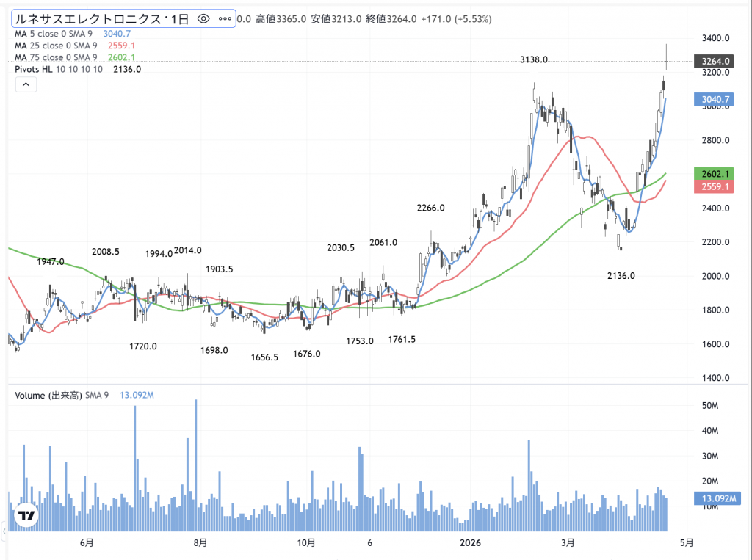Click the 2136.0 pivot low chart label
This screenshot has height=560, width=752.
tap(621, 275)
